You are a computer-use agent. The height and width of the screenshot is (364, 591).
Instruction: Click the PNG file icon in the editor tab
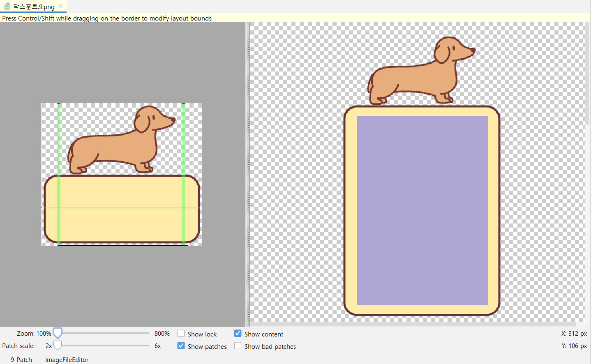(7, 6)
